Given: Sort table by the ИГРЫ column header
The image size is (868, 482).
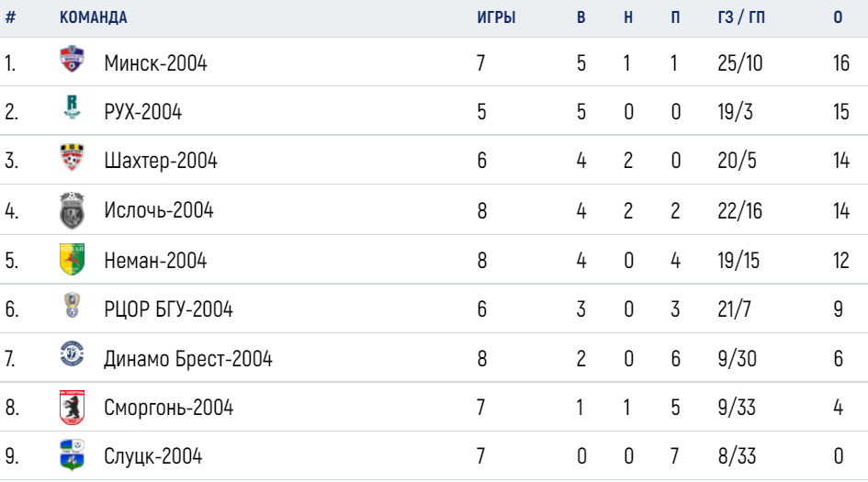Looking at the screenshot, I should pos(496,17).
